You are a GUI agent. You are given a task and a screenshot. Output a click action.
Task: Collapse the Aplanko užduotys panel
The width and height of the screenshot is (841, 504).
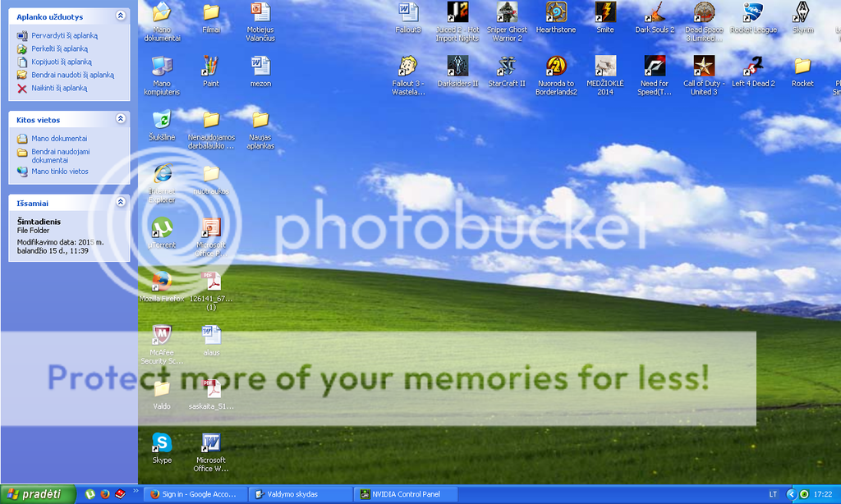pyautogui.click(x=121, y=16)
